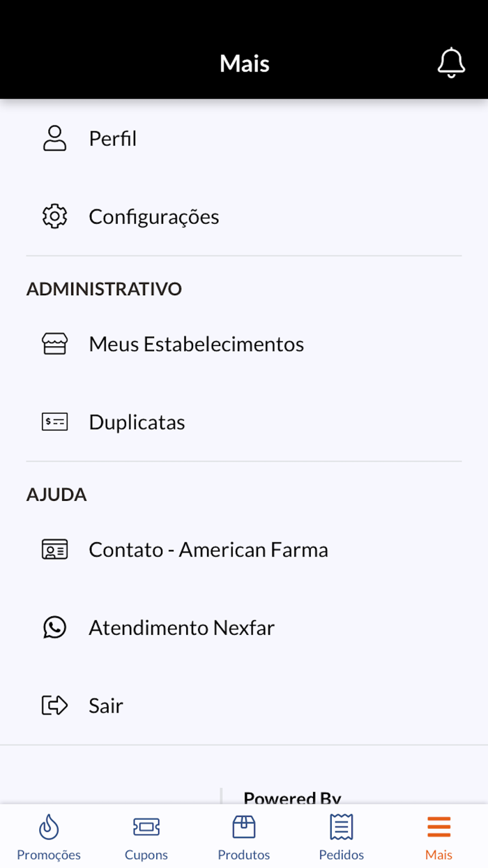Screen dimensions: 488x868
Task: Tap the Perfil person icon
Action: [x=54, y=138]
